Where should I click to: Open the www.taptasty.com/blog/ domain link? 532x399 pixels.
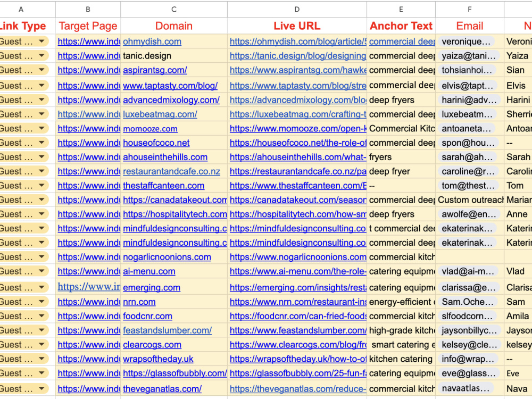coord(170,86)
